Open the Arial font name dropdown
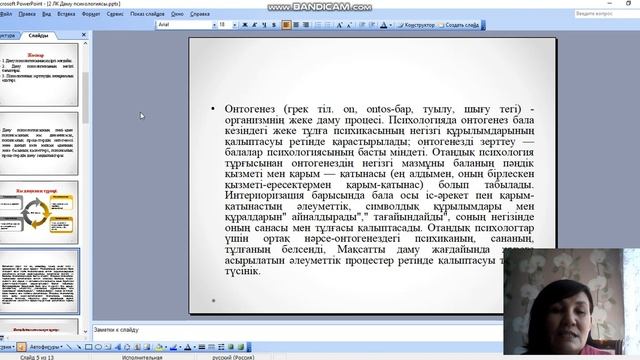 [x=214, y=25]
